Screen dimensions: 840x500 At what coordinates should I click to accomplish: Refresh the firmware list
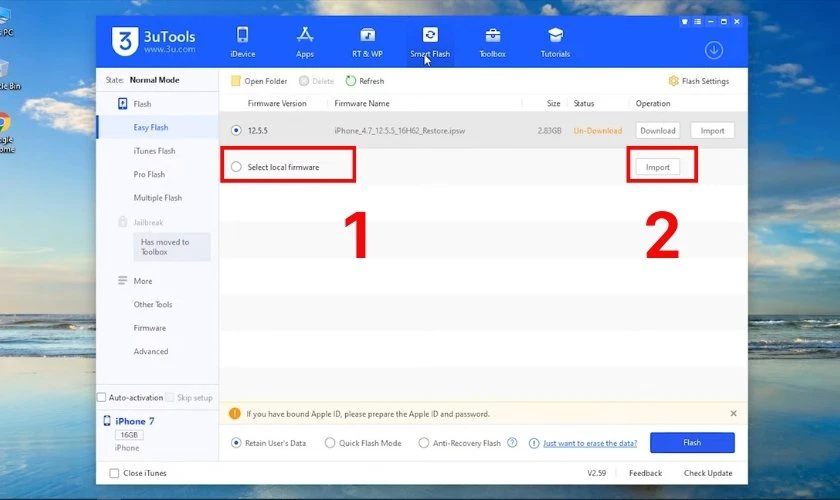365,81
